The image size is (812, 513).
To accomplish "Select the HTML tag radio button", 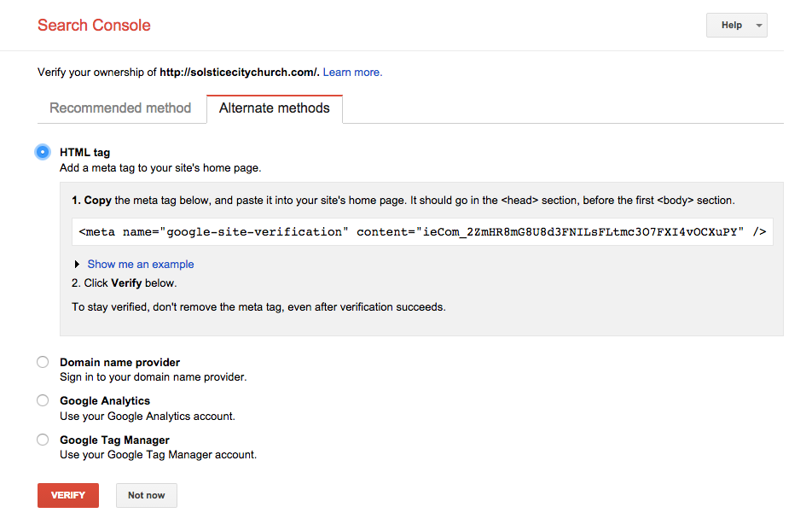I will [43, 152].
